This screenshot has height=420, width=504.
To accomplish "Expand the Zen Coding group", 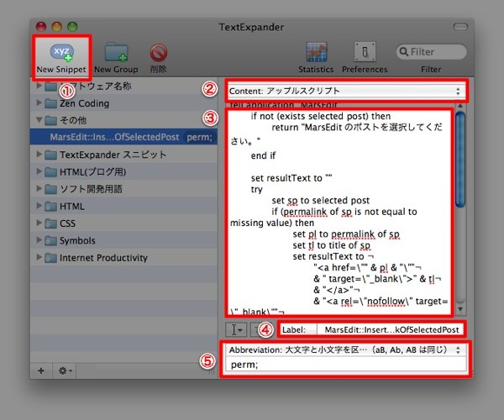I will point(39,102).
